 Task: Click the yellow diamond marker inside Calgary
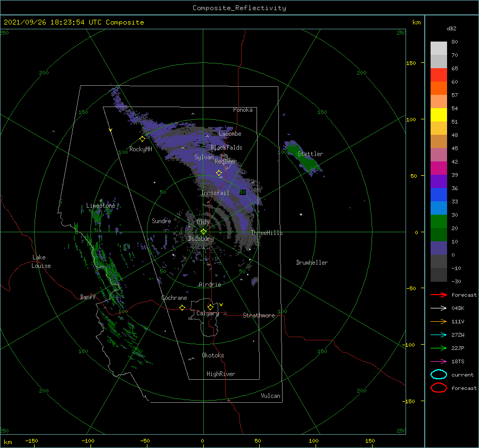[210, 307]
